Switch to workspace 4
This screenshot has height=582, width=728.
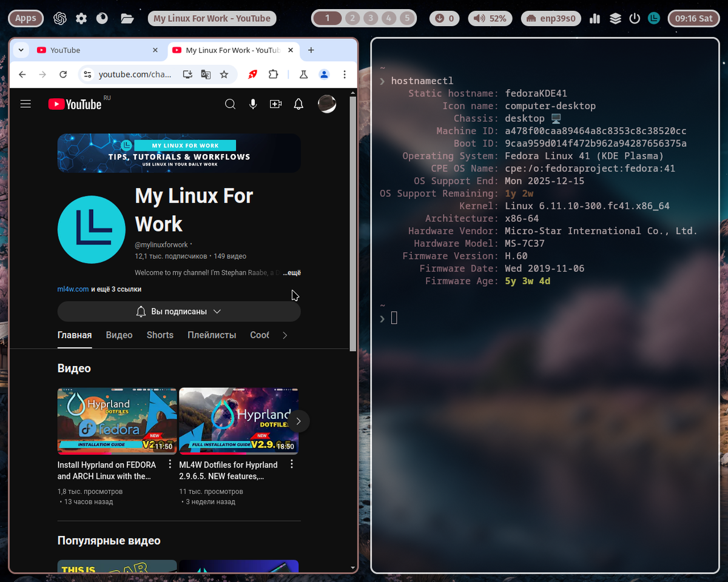coord(389,18)
